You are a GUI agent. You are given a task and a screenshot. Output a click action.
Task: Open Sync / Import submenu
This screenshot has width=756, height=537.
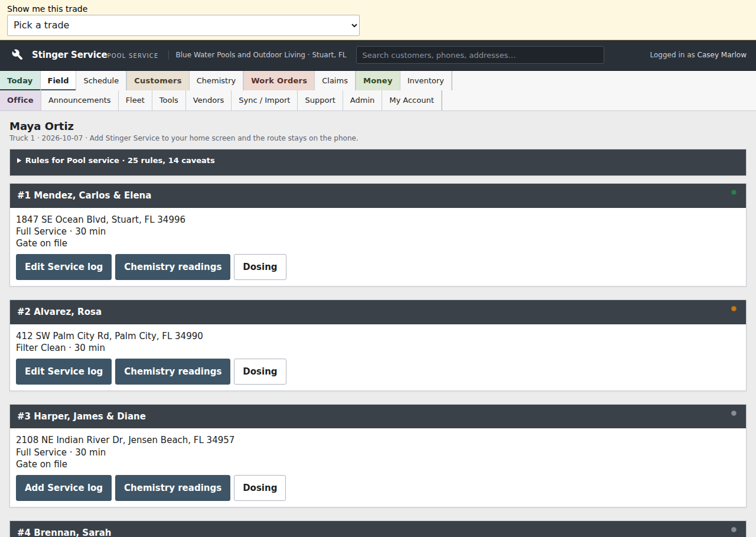(x=265, y=100)
